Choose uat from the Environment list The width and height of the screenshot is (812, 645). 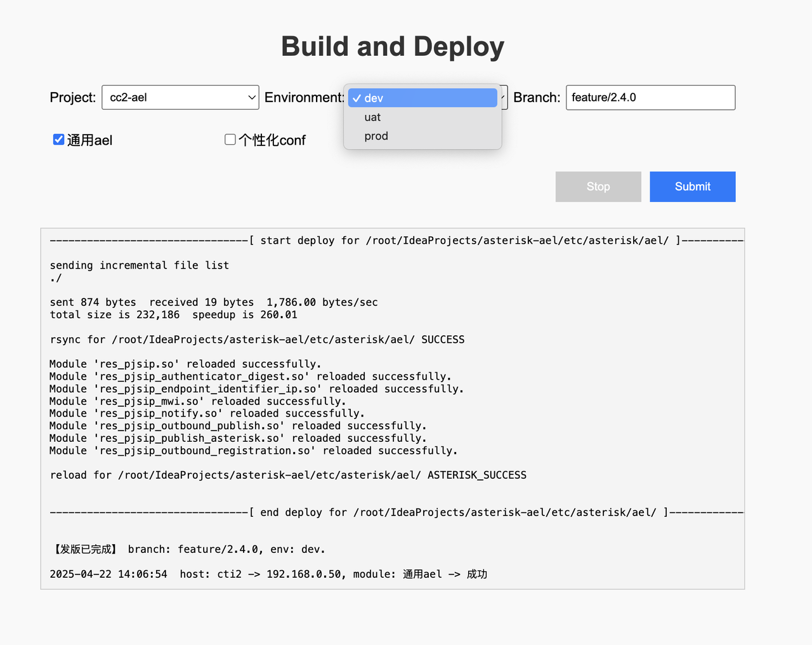pos(372,117)
